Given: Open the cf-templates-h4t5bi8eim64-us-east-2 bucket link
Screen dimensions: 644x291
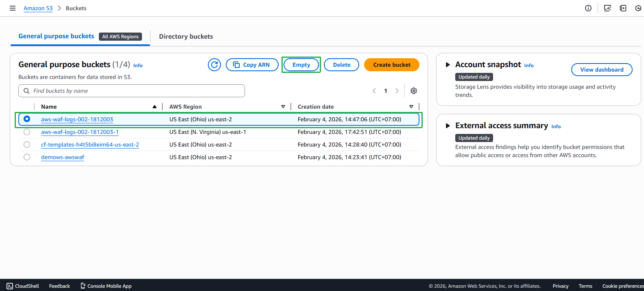Looking at the screenshot, I should pyautogui.click(x=90, y=144).
